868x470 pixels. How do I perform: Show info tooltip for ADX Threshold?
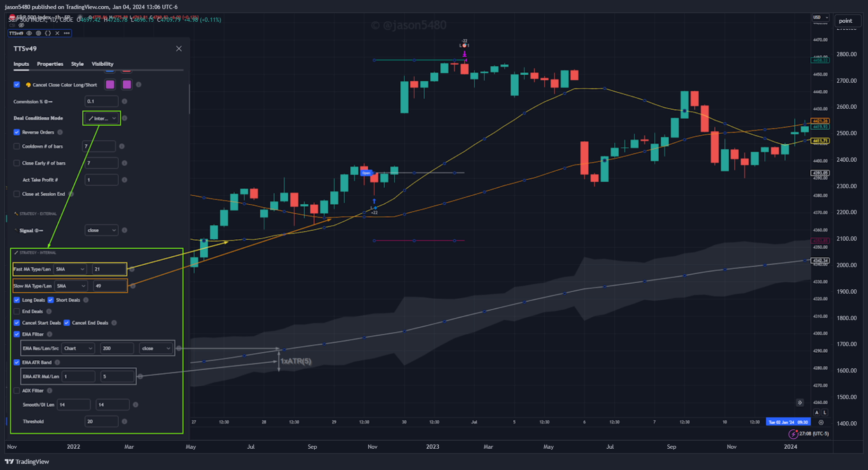[x=124, y=422]
